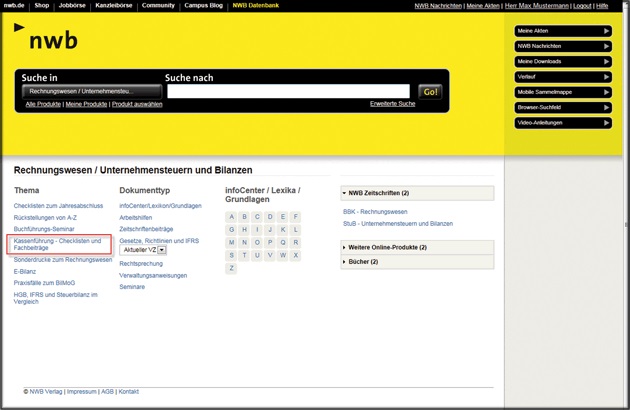
Task: Click into the Suche nach text field
Action: tap(289, 91)
